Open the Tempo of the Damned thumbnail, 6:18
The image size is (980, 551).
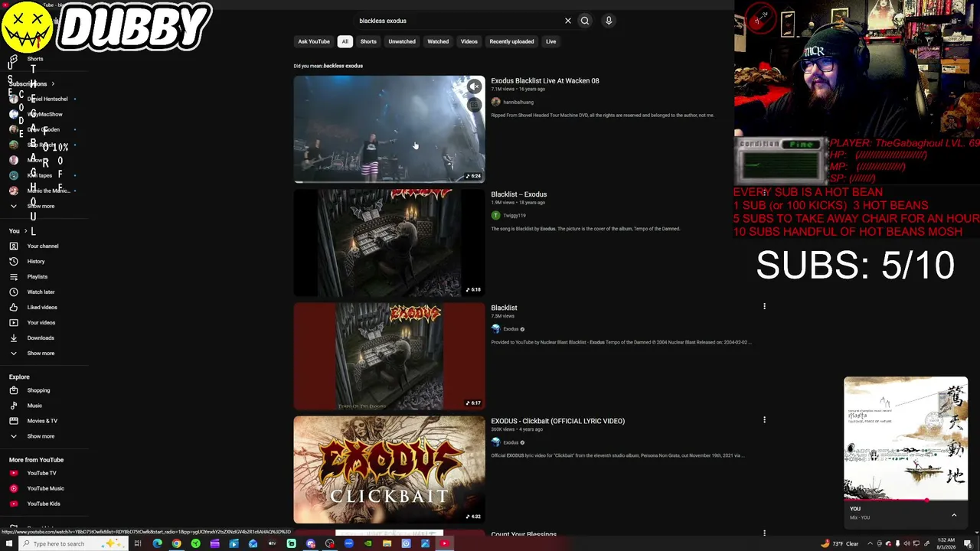pyautogui.click(x=389, y=243)
